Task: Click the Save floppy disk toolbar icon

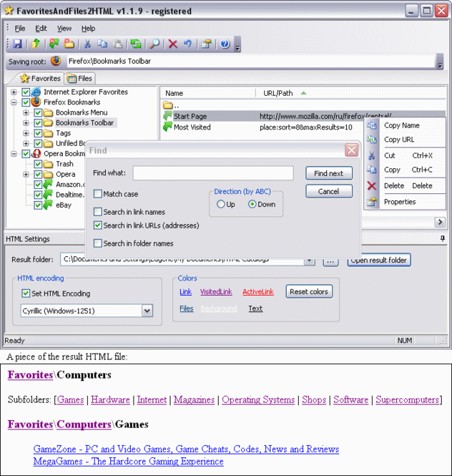Action: pos(17,44)
